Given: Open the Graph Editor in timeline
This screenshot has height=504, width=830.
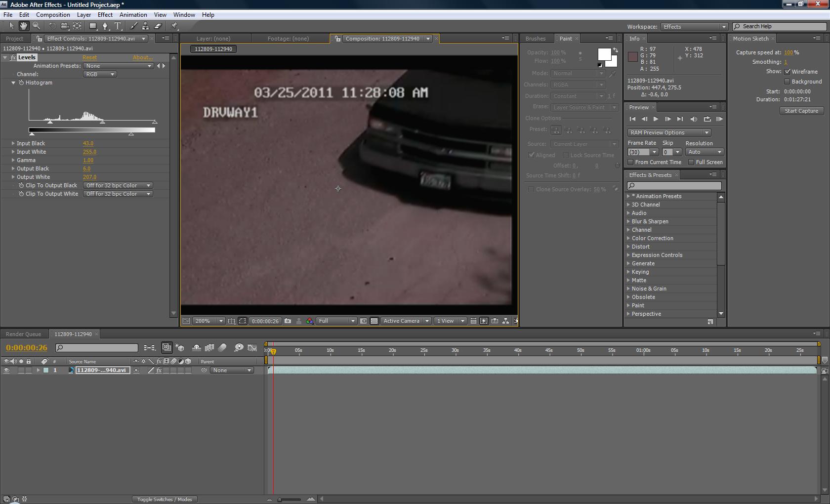Looking at the screenshot, I should (252, 348).
